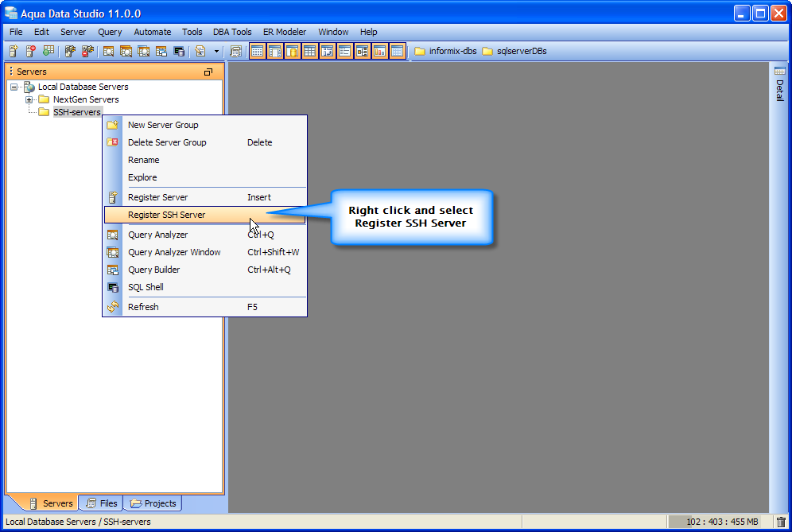Choose New Server Group from context menu
Image resolution: width=792 pixels, height=532 pixels.
[204, 125]
